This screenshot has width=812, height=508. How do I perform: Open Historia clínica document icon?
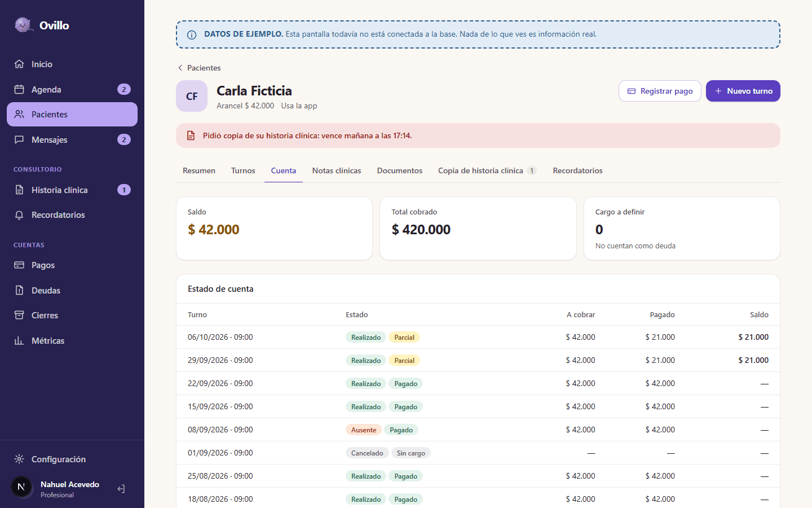pyautogui.click(x=19, y=190)
